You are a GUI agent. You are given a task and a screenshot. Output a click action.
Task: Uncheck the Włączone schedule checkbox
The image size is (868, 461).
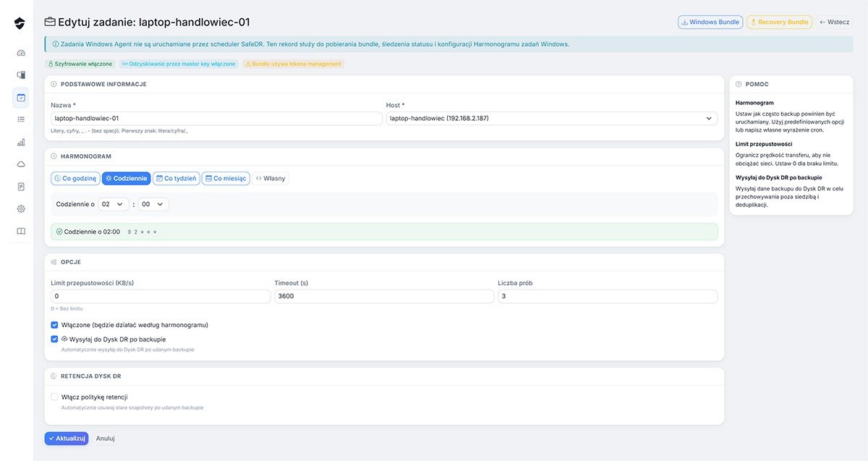click(x=55, y=325)
